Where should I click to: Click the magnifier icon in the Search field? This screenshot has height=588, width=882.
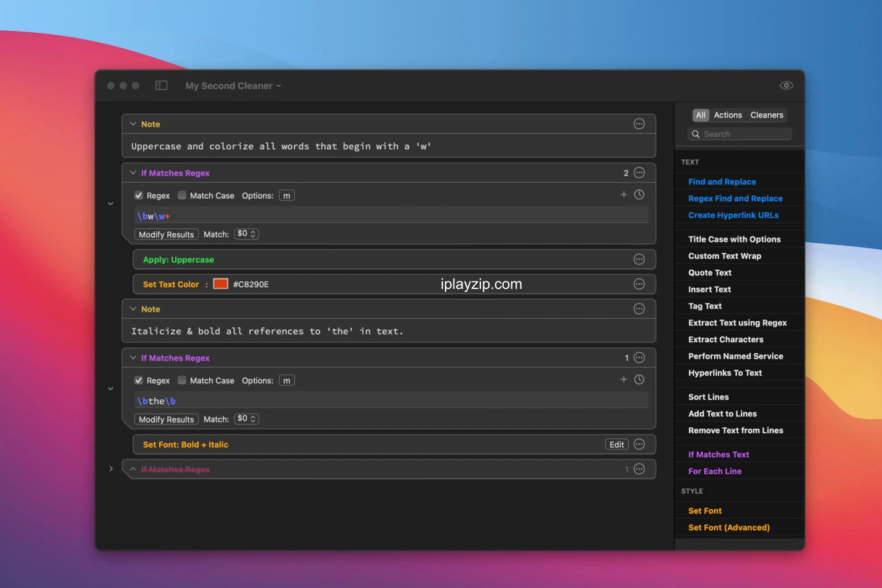[x=696, y=134]
